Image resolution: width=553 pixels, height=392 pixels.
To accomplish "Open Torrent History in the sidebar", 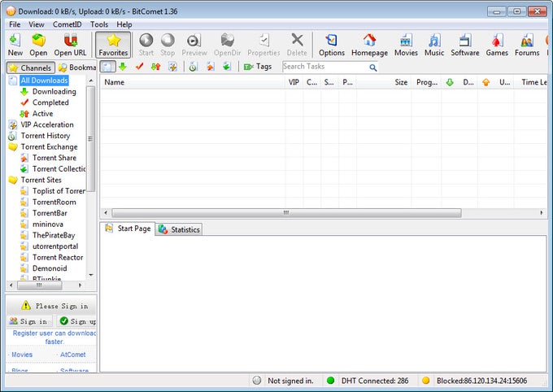I will [46, 136].
